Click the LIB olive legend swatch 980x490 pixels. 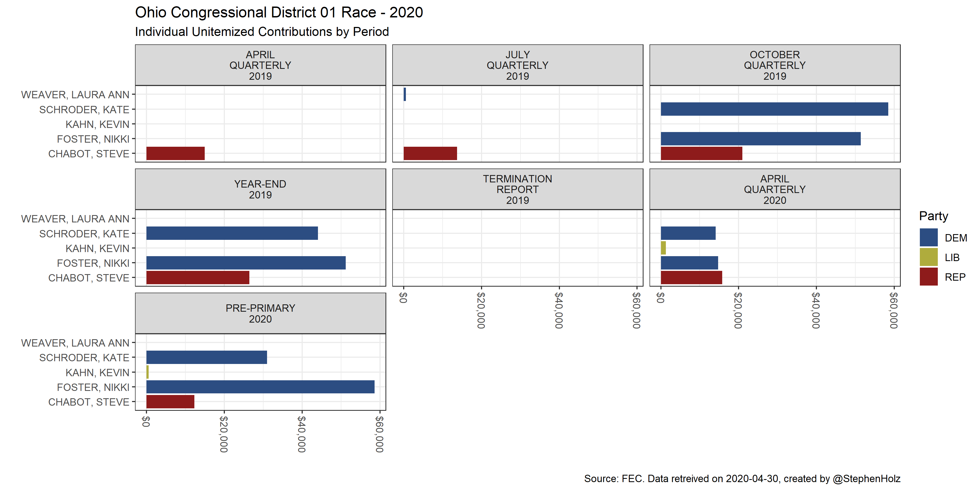pos(928,257)
